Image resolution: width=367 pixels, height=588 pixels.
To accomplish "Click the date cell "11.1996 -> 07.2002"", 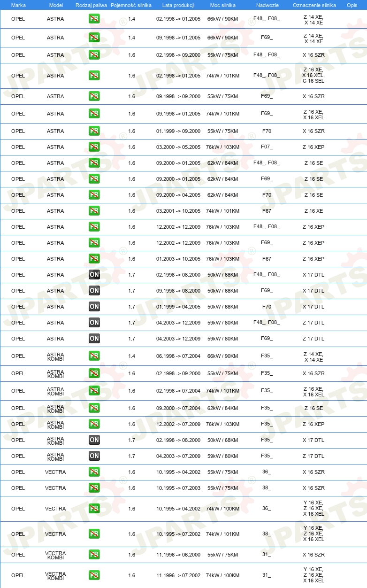I will click(178, 576).
